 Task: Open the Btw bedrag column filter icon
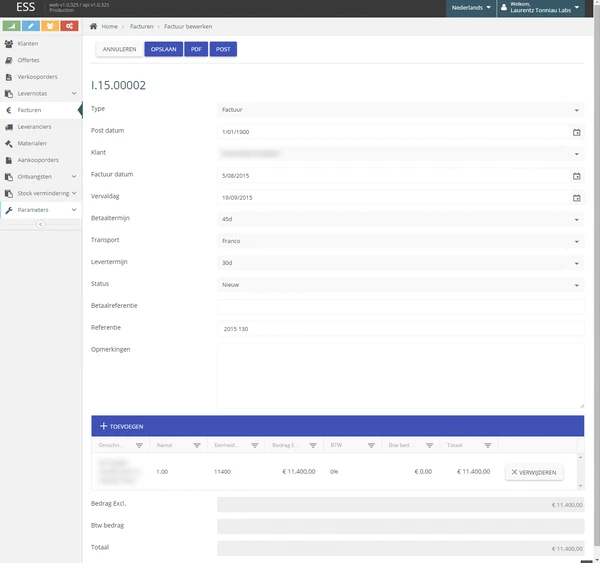[x=429, y=446]
